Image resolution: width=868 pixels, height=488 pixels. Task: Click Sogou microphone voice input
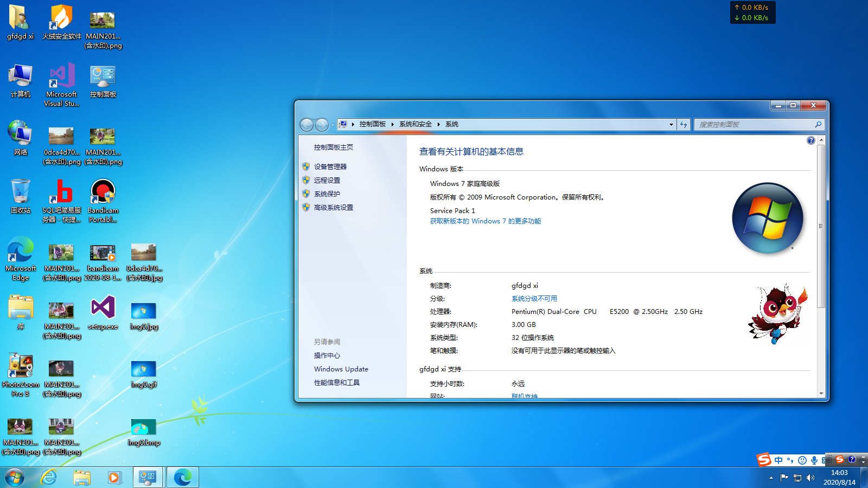click(814, 460)
